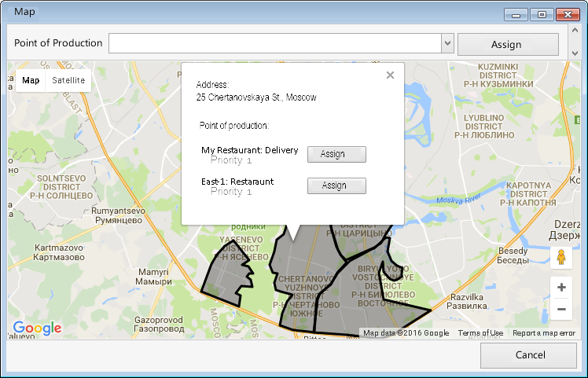Assign My Restaurant: Delivery as production point

(x=336, y=154)
